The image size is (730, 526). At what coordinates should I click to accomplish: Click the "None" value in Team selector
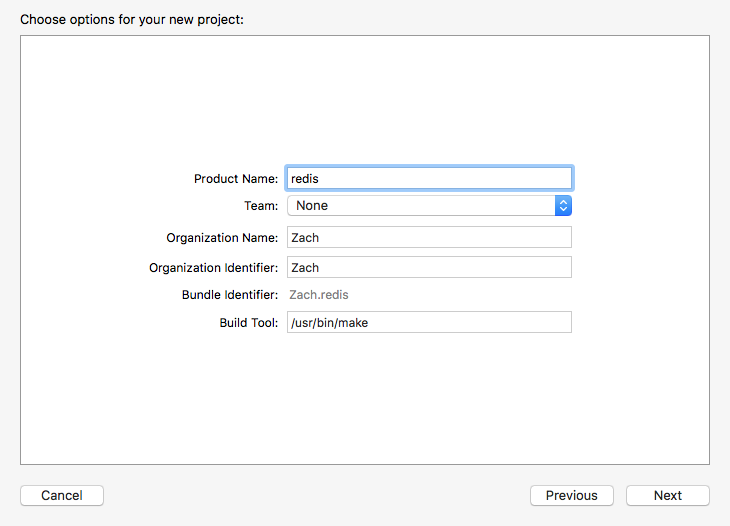click(x=312, y=206)
